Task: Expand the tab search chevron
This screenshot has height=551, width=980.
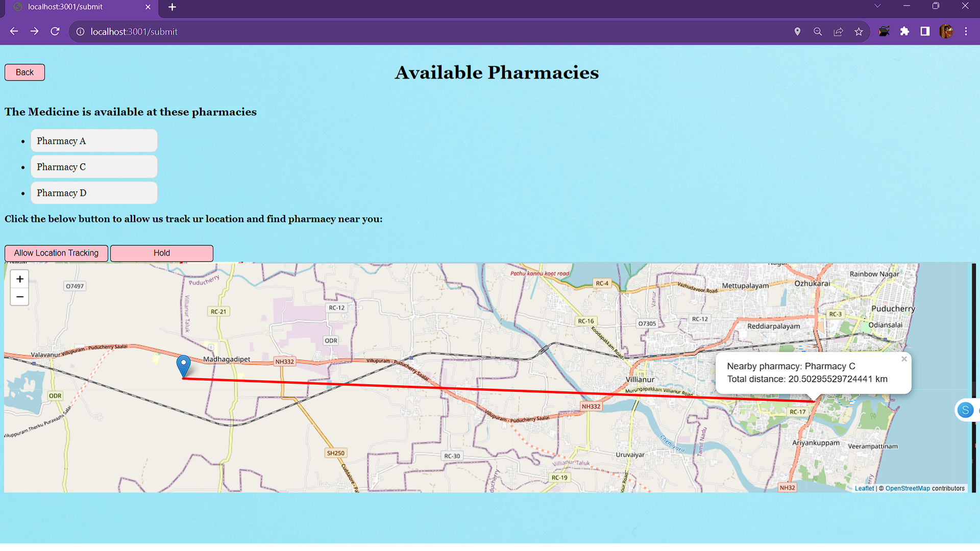Action: point(877,6)
